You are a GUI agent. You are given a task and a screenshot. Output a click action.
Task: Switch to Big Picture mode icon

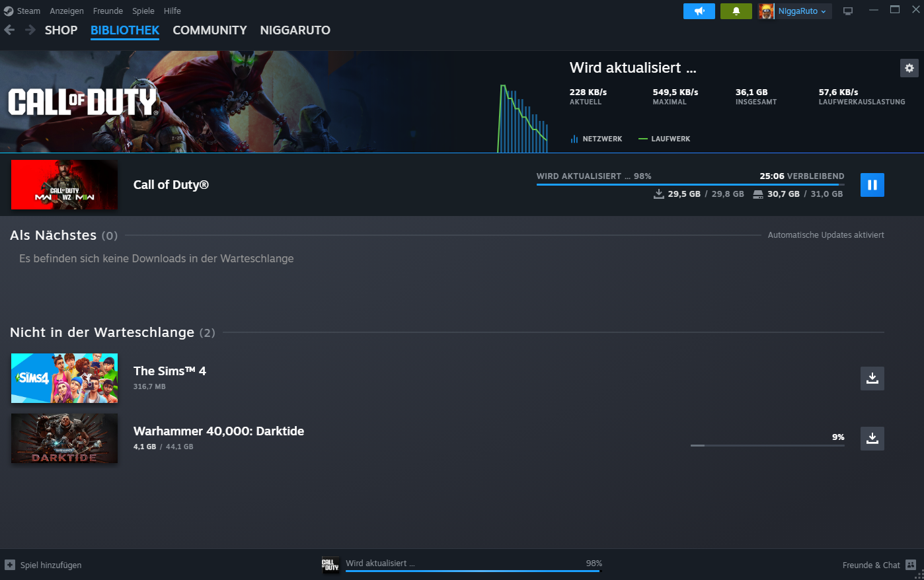coord(848,11)
